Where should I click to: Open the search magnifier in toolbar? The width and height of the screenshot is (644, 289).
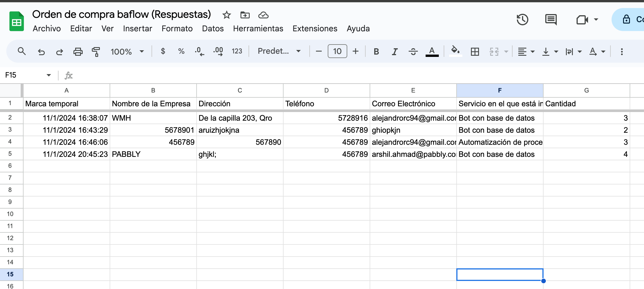coord(22,51)
